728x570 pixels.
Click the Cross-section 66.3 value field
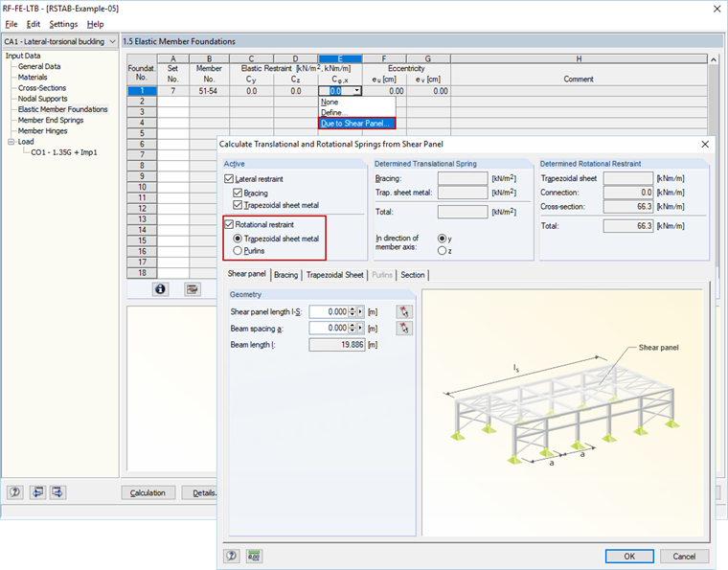(628, 207)
